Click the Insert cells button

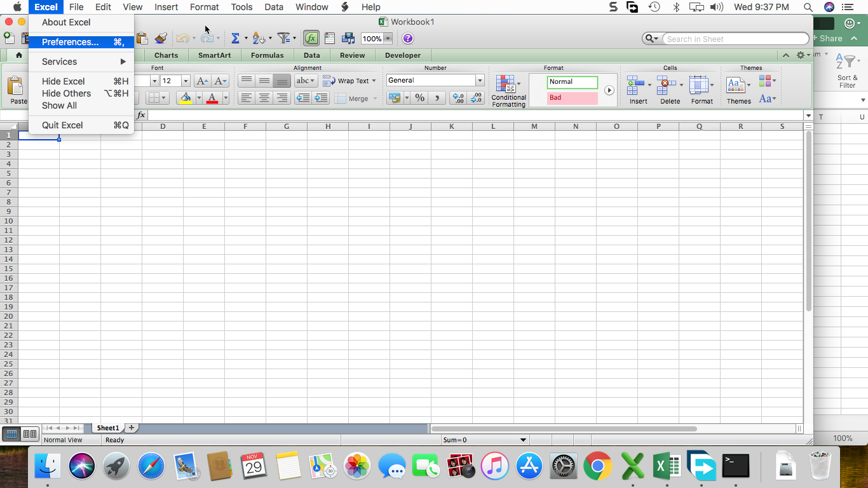(x=639, y=90)
